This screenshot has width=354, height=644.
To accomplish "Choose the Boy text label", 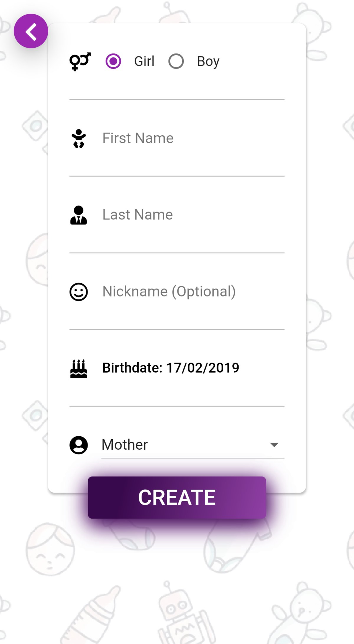I will (x=208, y=61).
